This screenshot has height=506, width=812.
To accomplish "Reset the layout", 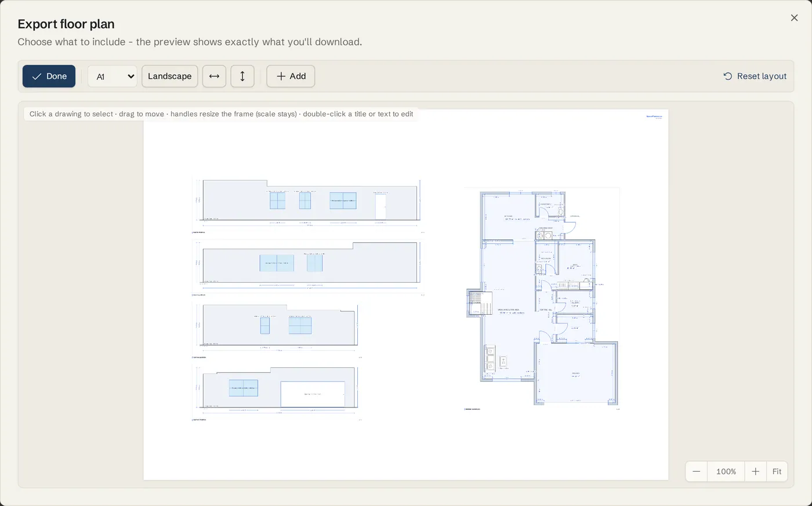I will click(755, 76).
